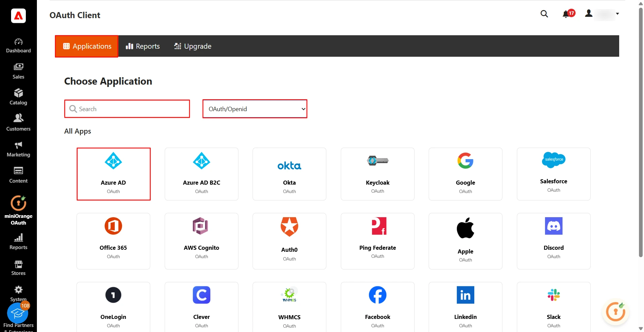Select the OneLogin application
Screen dimensions: 644x332
click(x=113, y=307)
